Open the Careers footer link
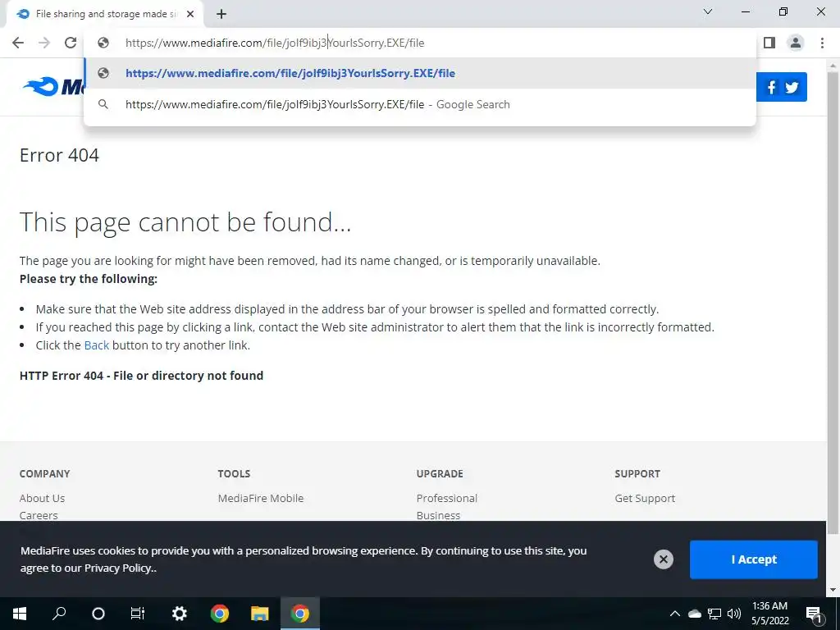 pos(39,515)
